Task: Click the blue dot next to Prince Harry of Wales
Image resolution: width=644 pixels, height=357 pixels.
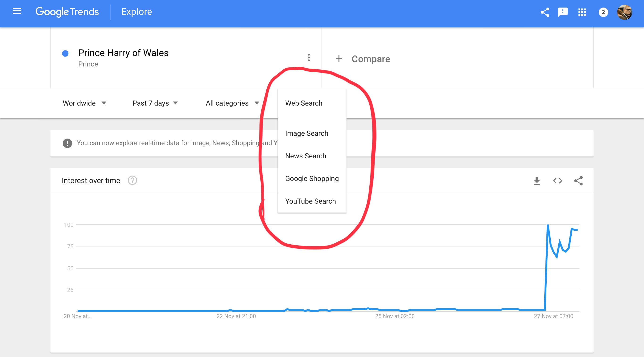Action: coord(65,53)
